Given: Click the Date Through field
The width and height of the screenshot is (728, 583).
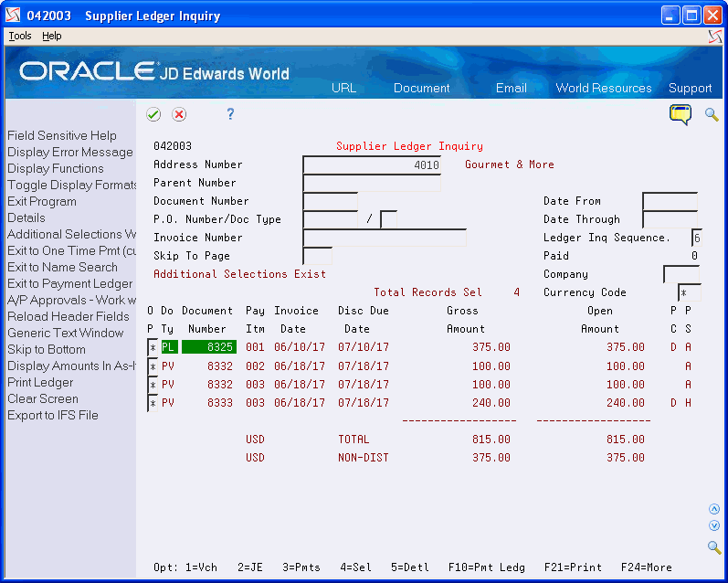Looking at the screenshot, I should [x=670, y=219].
